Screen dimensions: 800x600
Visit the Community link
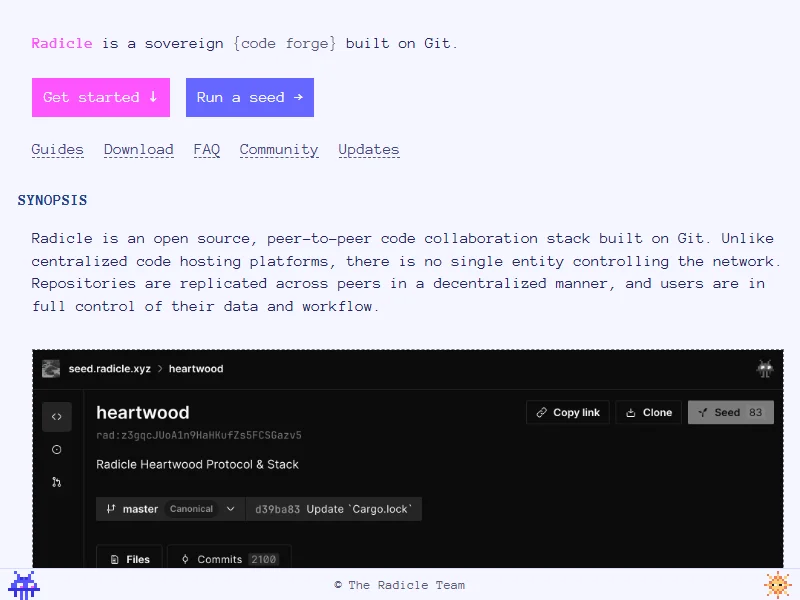pos(279,150)
